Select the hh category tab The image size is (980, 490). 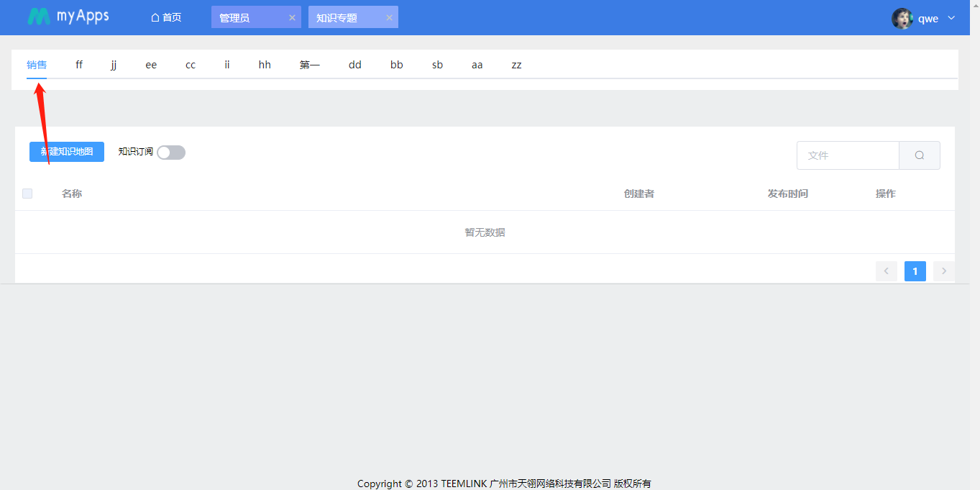[265, 65]
